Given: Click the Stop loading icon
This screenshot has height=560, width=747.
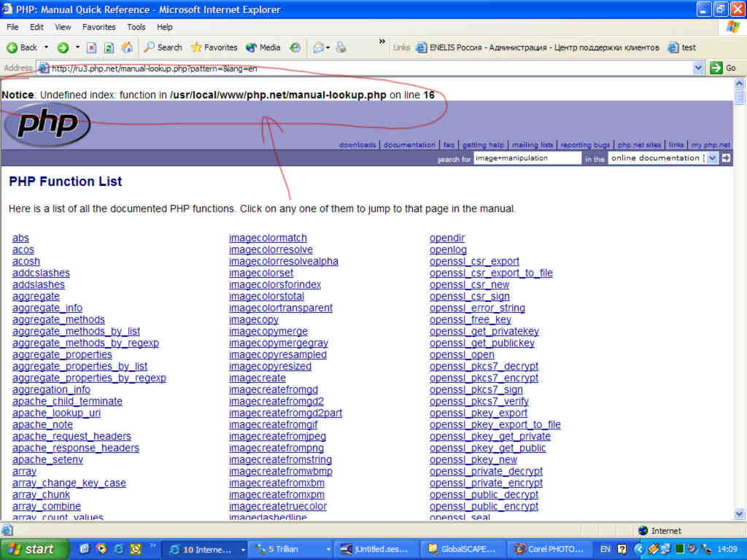Looking at the screenshot, I should pyautogui.click(x=92, y=47).
